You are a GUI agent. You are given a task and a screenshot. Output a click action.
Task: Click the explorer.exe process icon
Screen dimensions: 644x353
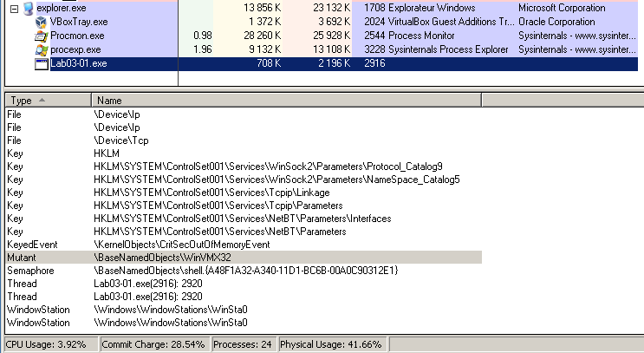click(x=27, y=7)
